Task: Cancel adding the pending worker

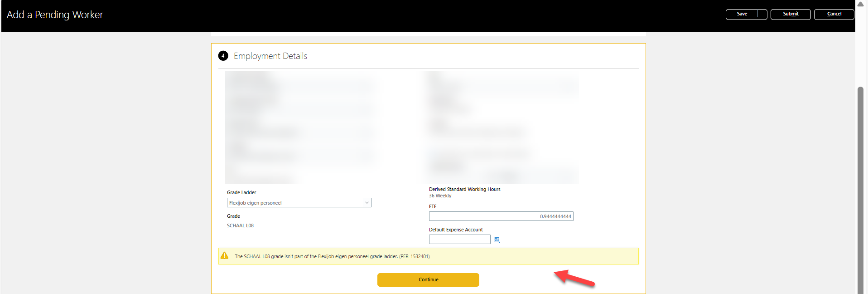Action: tap(834, 14)
